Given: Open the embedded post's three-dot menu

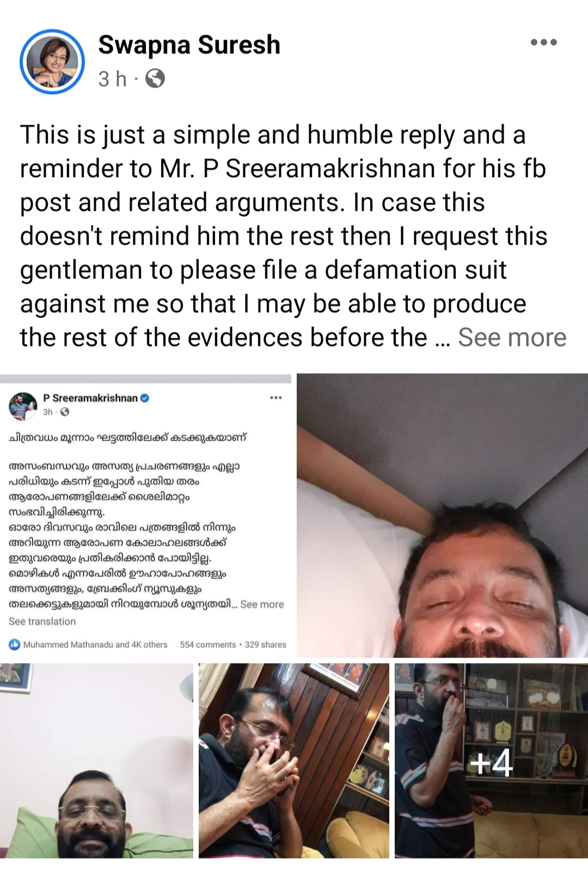Looking at the screenshot, I should point(276,398).
